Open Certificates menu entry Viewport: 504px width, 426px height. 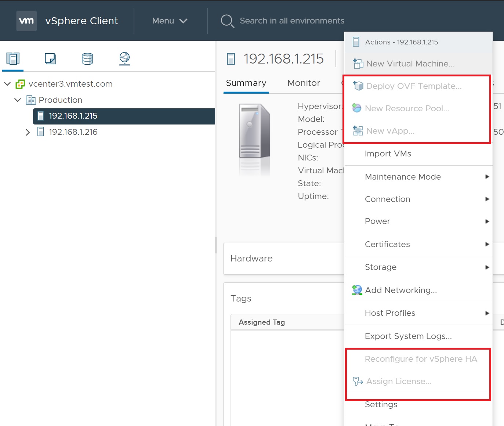coord(418,244)
